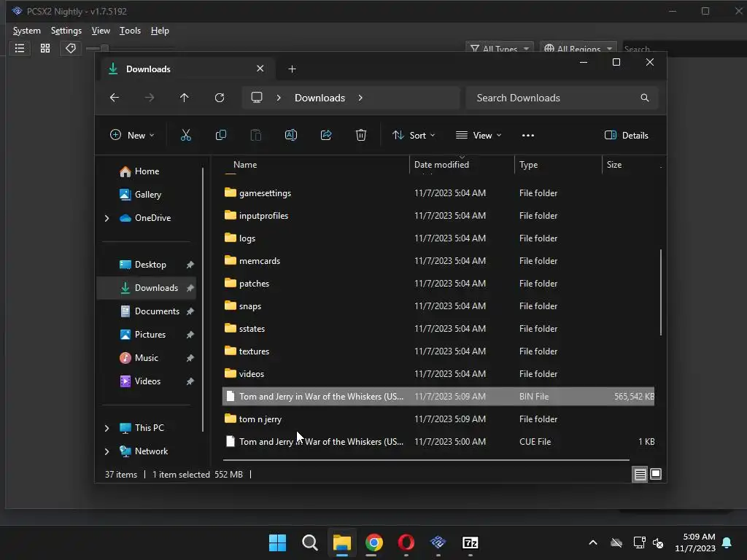Open the View dropdown

tap(479, 135)
